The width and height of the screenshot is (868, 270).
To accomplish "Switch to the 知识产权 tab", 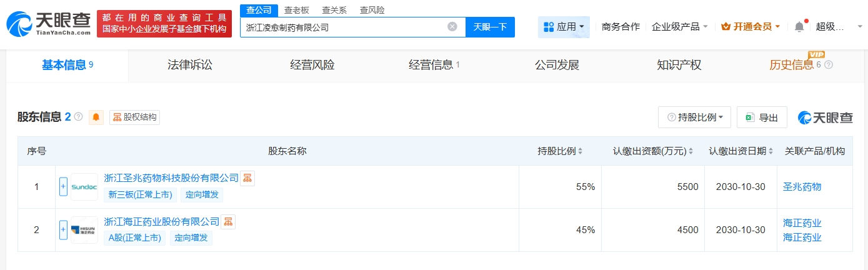I will pyautogui.click(x=679, y=65).
